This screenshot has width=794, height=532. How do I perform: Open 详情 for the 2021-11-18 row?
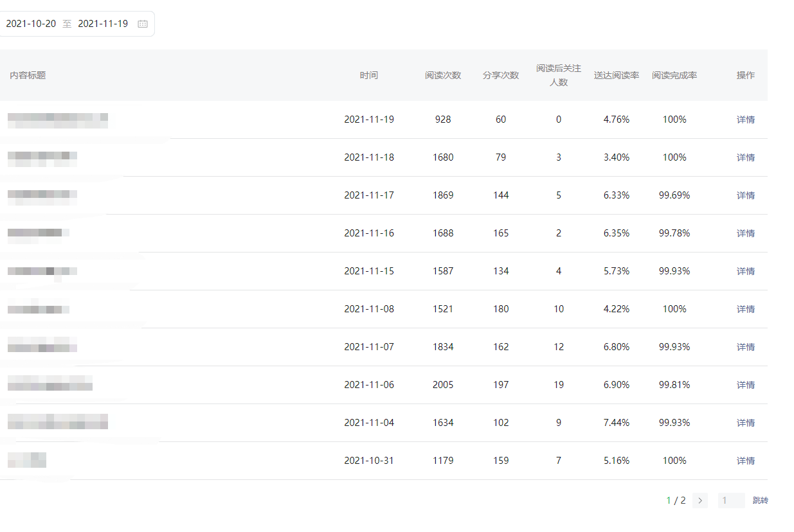click(x=746, y=157)
